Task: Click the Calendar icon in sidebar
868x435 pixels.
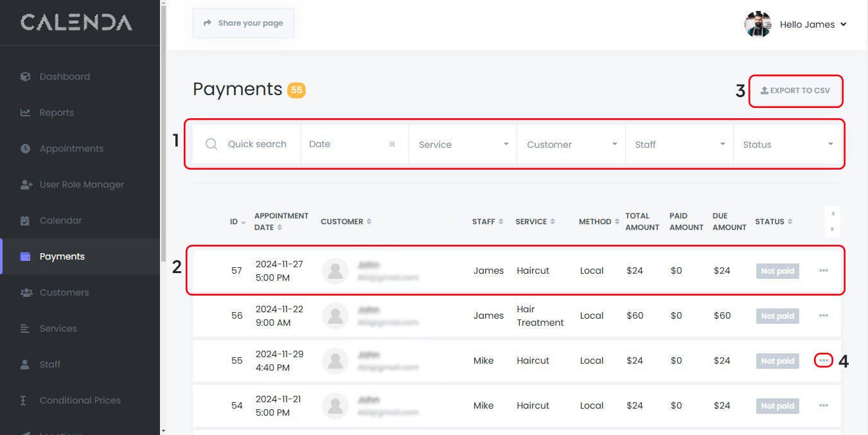Action: (x=26, y=220)
